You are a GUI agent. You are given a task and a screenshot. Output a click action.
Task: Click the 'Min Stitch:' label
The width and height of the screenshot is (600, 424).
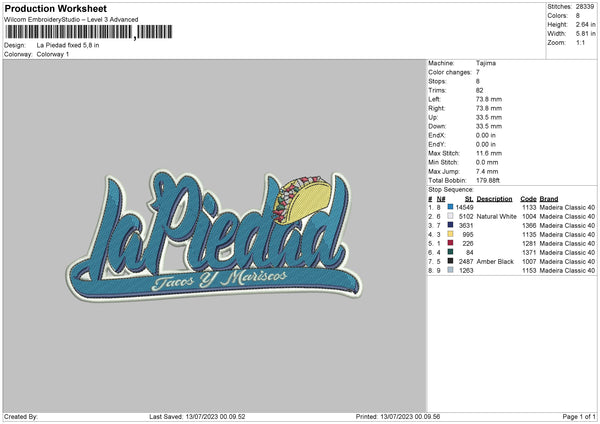pos(443,162)
